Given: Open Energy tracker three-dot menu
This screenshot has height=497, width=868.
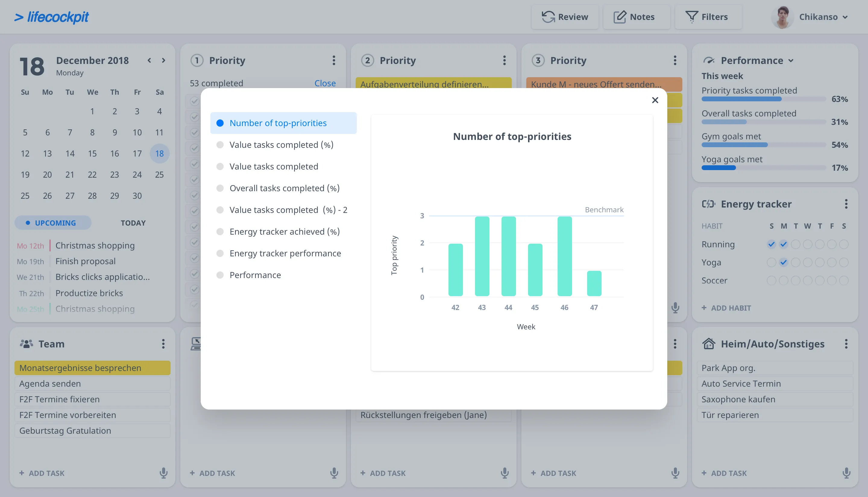Looking at the screenshot, I should [846, 204].
